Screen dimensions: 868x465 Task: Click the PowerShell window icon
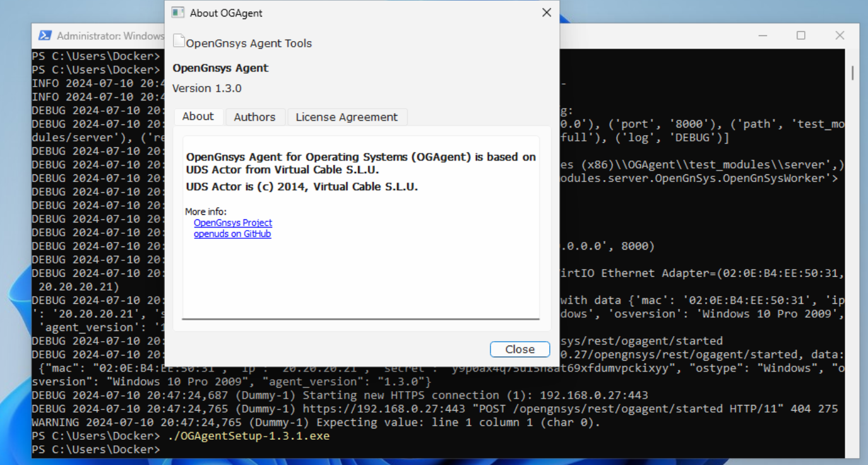(45, 35)
